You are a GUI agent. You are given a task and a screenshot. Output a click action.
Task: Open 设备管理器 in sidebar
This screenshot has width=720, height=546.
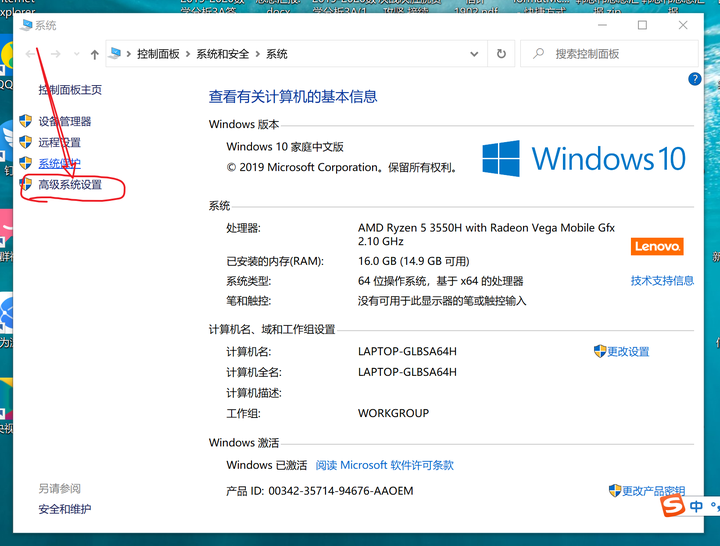[x=65, y=122]
